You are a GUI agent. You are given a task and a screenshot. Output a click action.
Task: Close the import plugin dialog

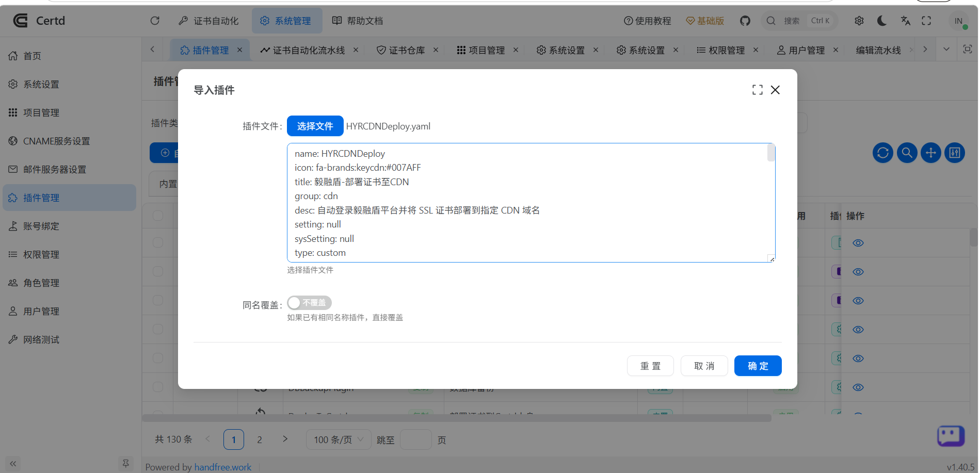(x=775, y=90)
